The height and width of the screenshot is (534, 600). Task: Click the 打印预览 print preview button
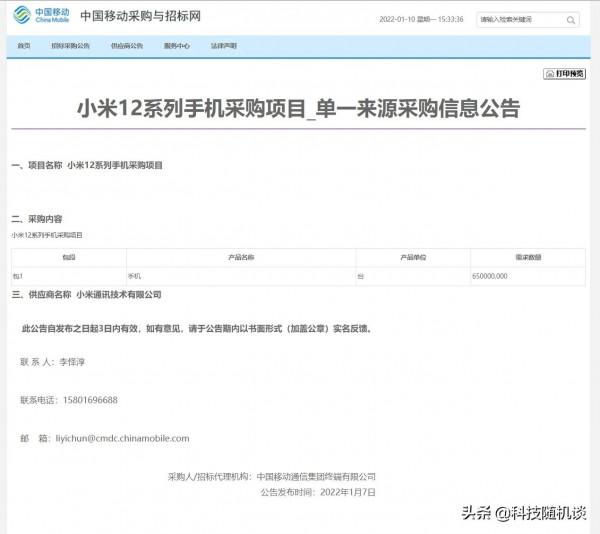click(564, 74)
